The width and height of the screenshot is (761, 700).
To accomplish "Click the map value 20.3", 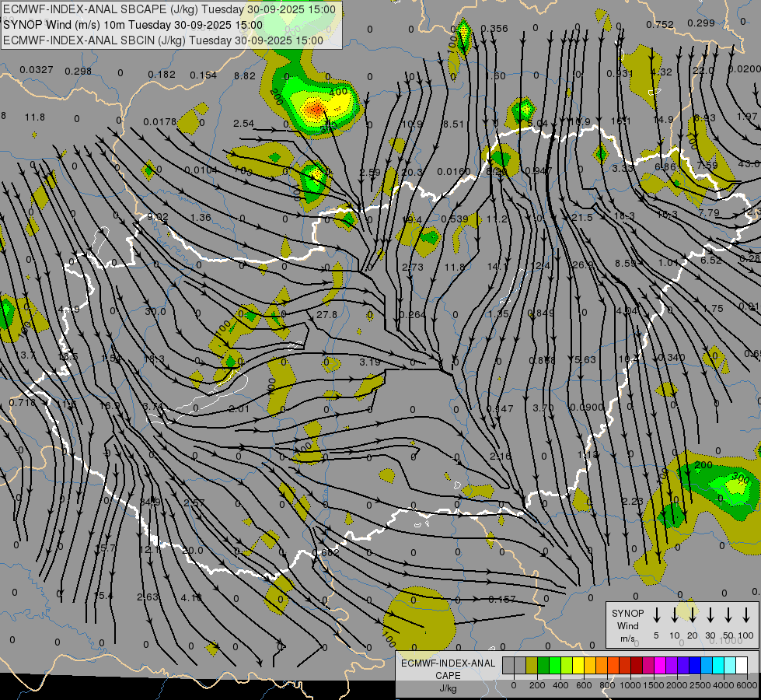I will pos(412,172).
